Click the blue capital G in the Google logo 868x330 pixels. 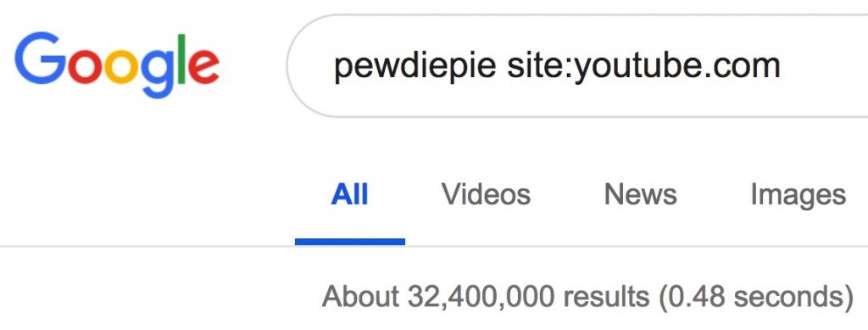(41, 58)
